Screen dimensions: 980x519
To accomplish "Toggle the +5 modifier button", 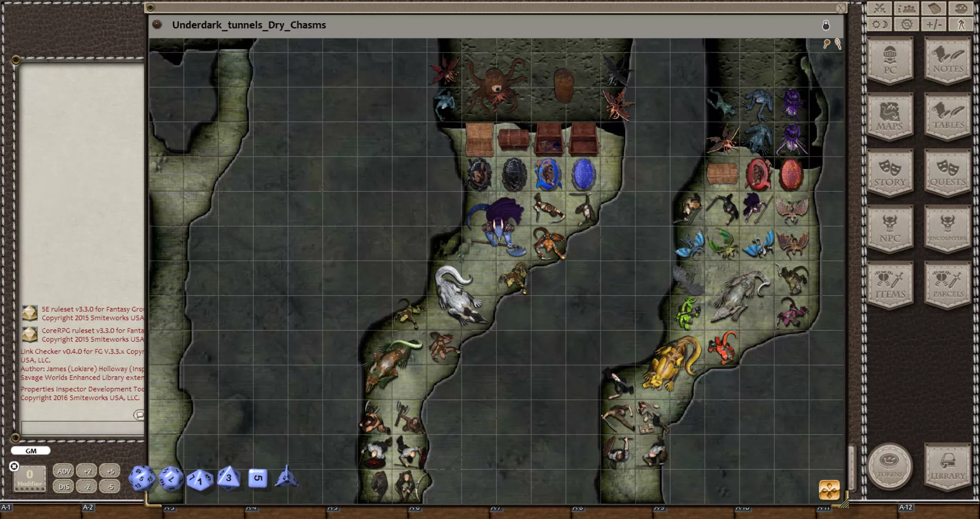I will pos(110,471).
